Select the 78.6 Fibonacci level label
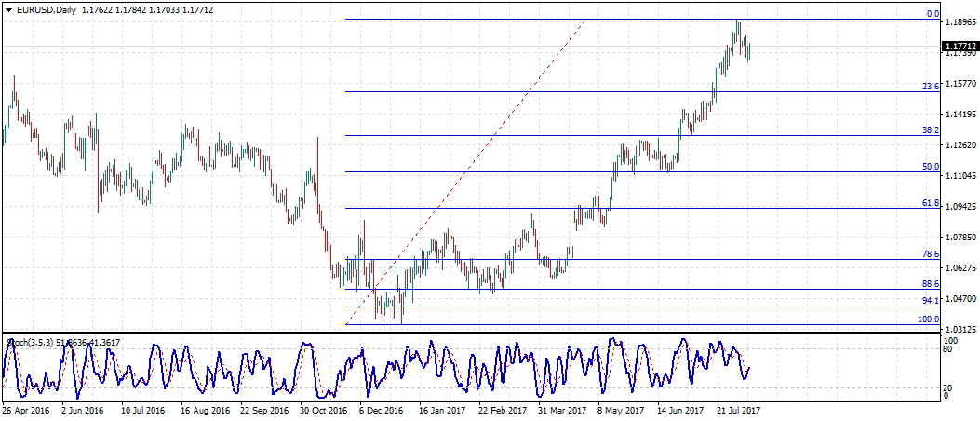 click(929, 254)
